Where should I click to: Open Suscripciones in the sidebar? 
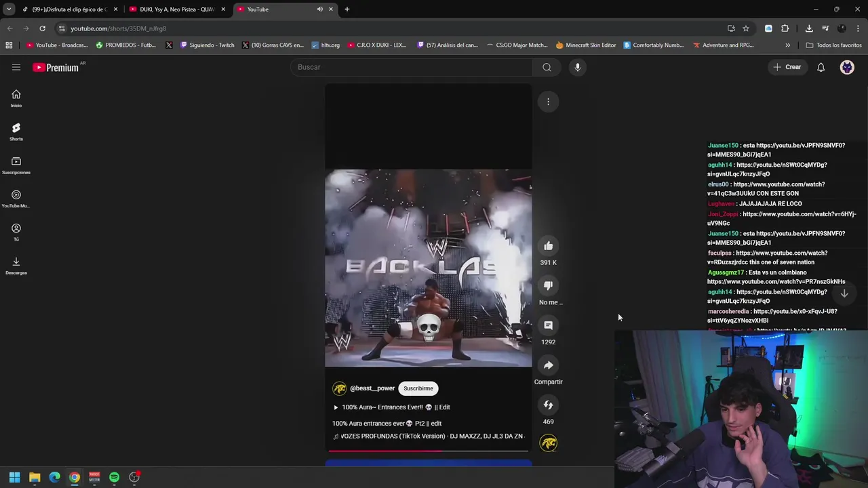pos(16,165)
